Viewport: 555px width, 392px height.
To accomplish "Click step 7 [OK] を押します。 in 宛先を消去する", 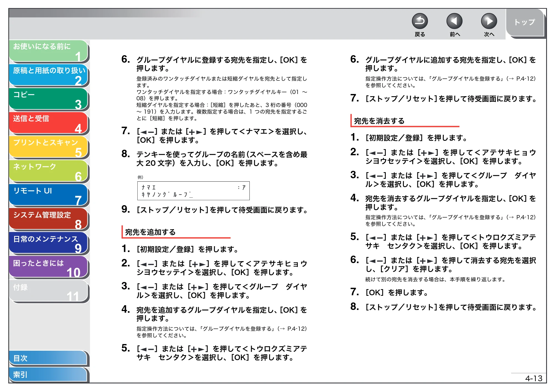I will [397, 292].
